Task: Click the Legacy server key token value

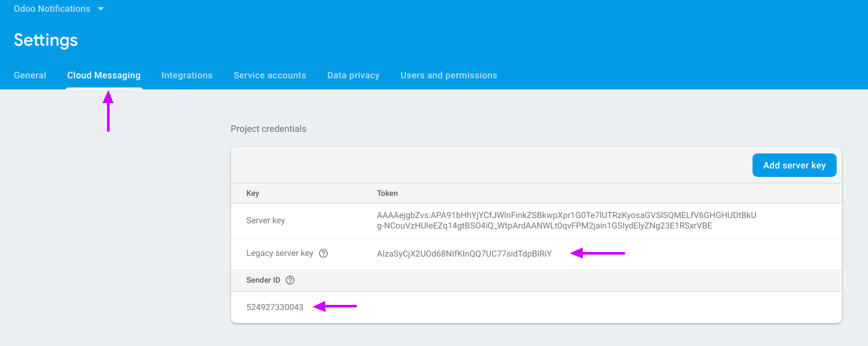Action: pos(464,254)
